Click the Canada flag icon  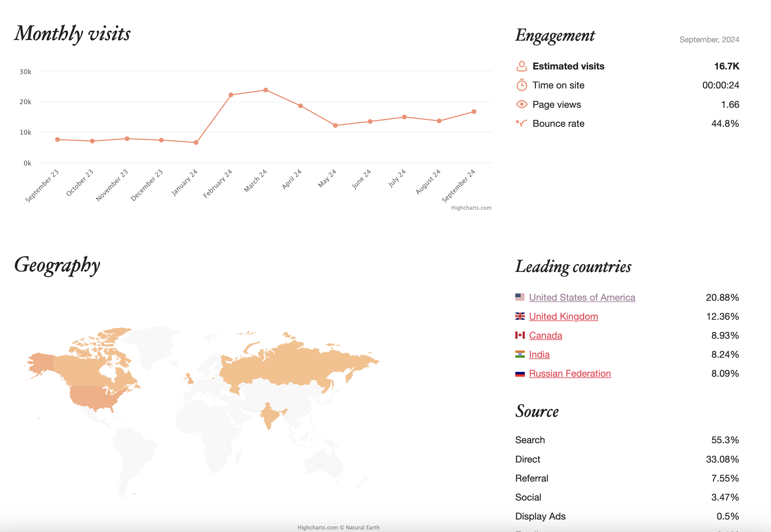tap(520, 335)
